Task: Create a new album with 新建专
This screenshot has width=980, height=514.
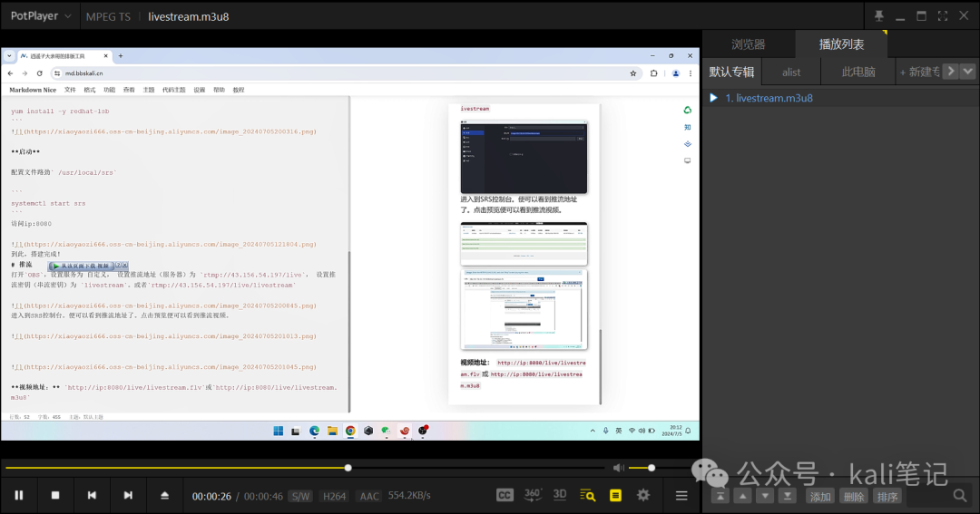Action: (x=919, y=72)
